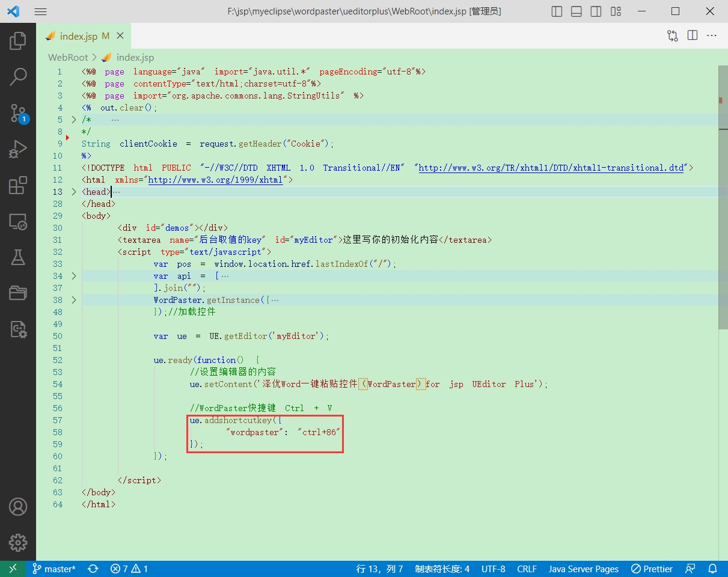Screen dimensions: 728x577
Task: Expand folded head section at line 13
Action: pyautogui.click(x=74, y=192)
